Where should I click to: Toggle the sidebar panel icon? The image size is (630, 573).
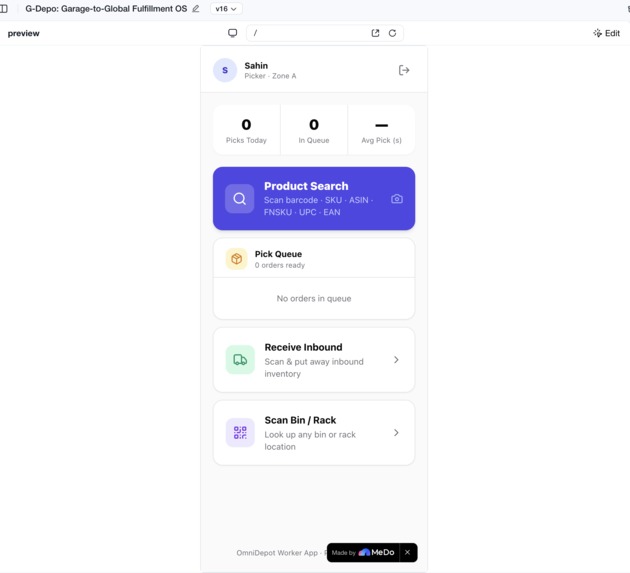point(4,8)
